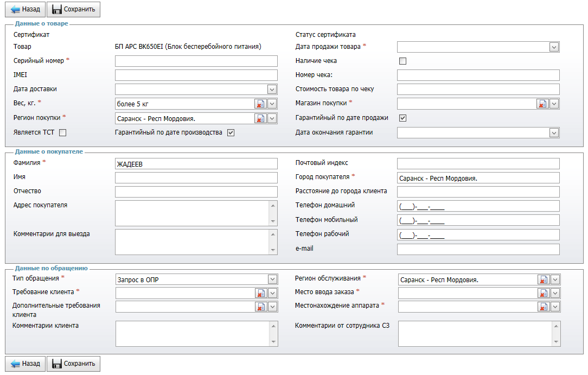Clear the Регион обслуживания selection
588x375 pixels.
tap(543, 279)
